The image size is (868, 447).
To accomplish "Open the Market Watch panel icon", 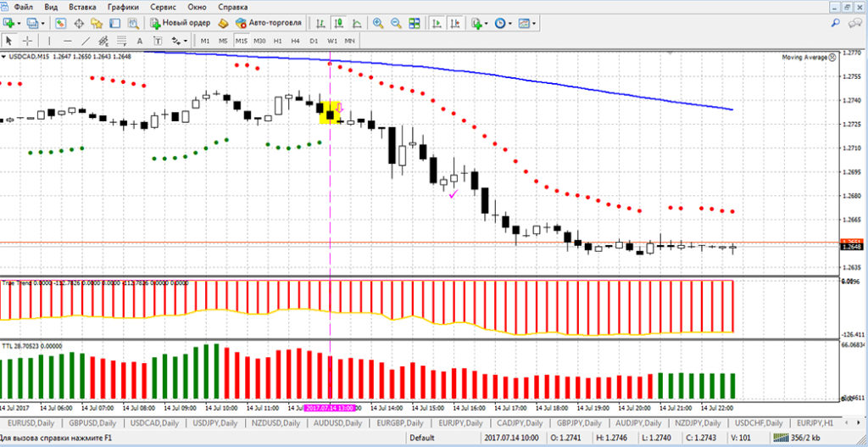I will (61, 23).
